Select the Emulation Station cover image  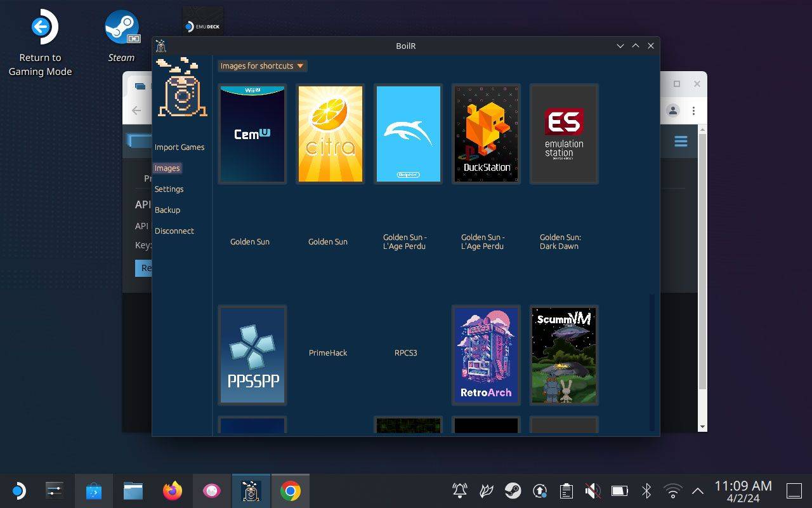click(564, 134)
